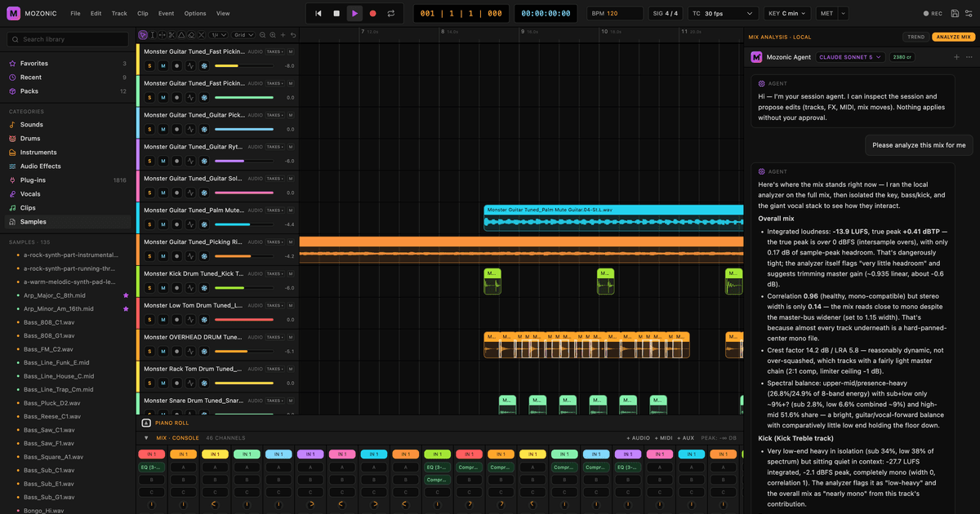Screen dimensions: 980x514
Task: Select the pointer tool in the timeline toolbar
Action: pos(143,35)
